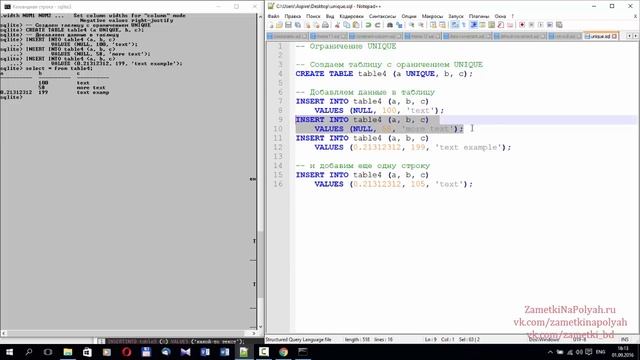Click the Playback macro icon
This screenshot has height=360, width=640.
[x=540, y=25]
